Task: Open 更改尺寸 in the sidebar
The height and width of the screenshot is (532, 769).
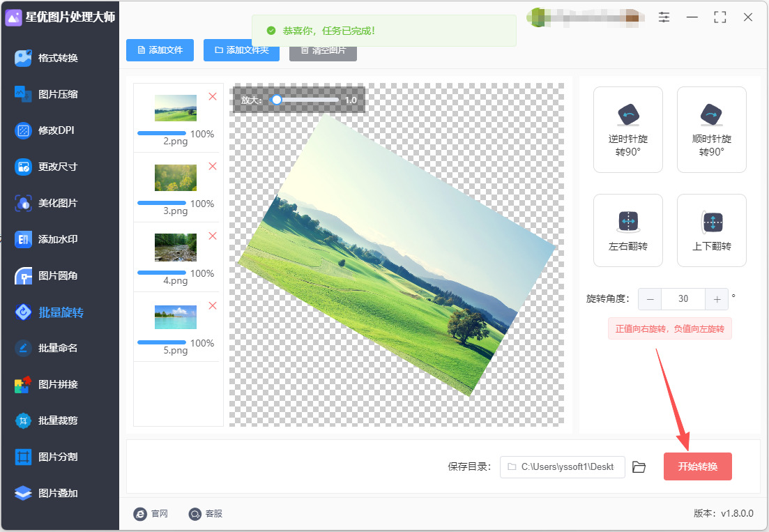Action: click(58, 167)
